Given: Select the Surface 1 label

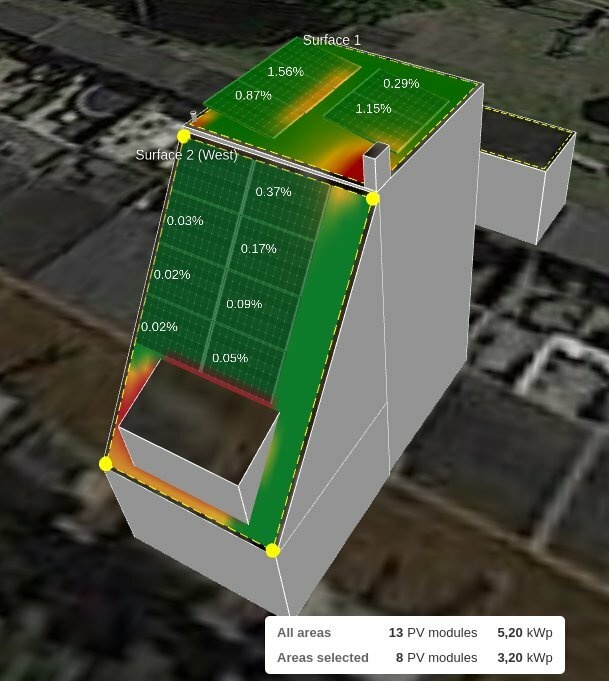Looking at the screenshot, I should click(x=331, y=40).
